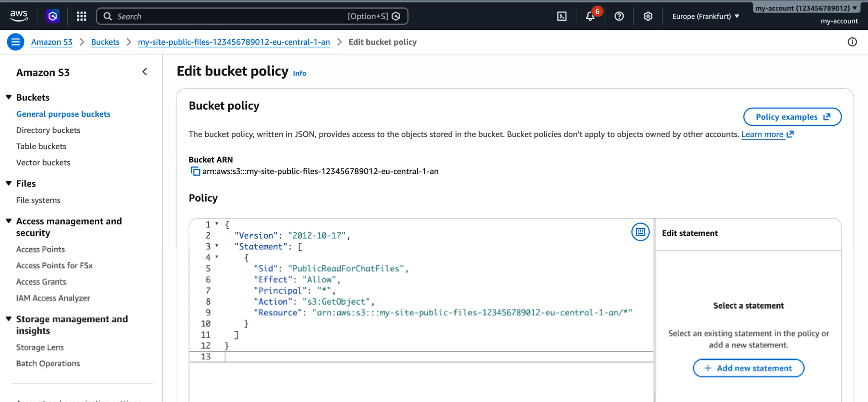The image size is (868, 402).
Task: Open File systems in sidebar
Action: (x=38, y=200)
